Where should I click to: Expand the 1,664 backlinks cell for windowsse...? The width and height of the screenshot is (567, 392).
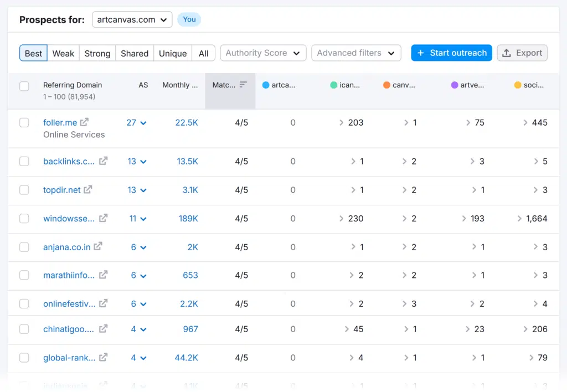(532, 219)
